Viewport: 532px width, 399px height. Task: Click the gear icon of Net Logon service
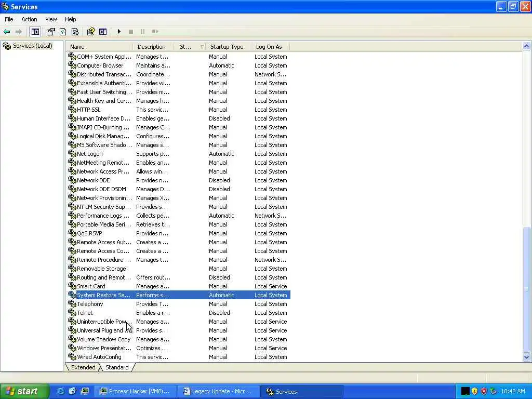(72, 153)
